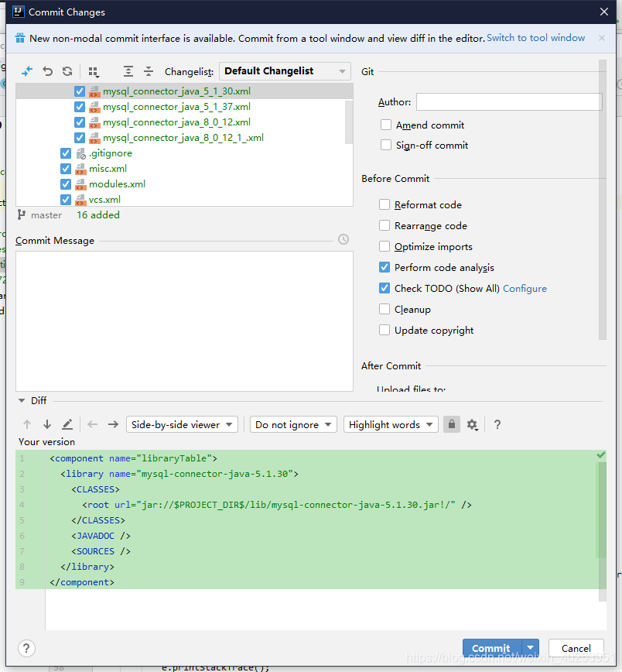This screenshot has height=672, width=622.
Task: Check the Amend commit option
Action: (386, 125)
